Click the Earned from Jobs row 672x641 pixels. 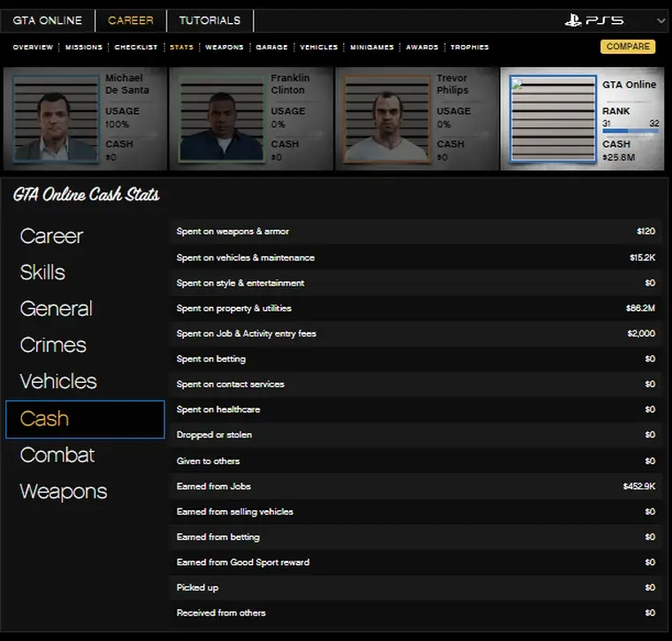click(x=416, y=486)
